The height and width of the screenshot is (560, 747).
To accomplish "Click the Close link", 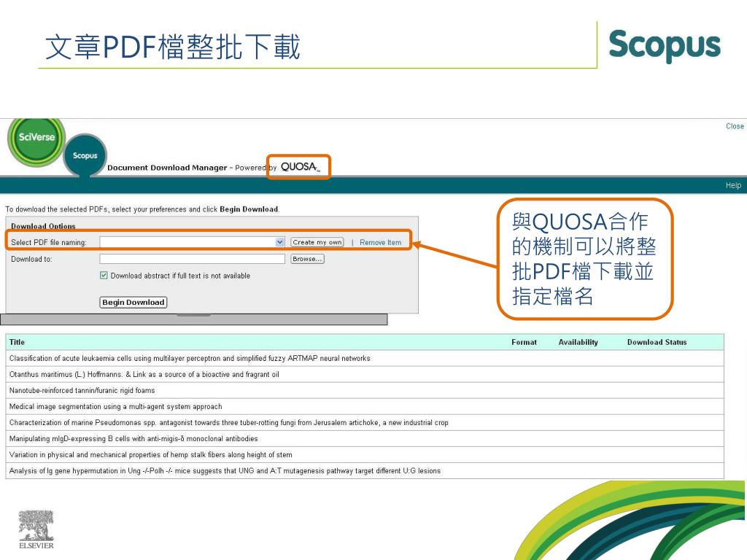I will [735, 126].
